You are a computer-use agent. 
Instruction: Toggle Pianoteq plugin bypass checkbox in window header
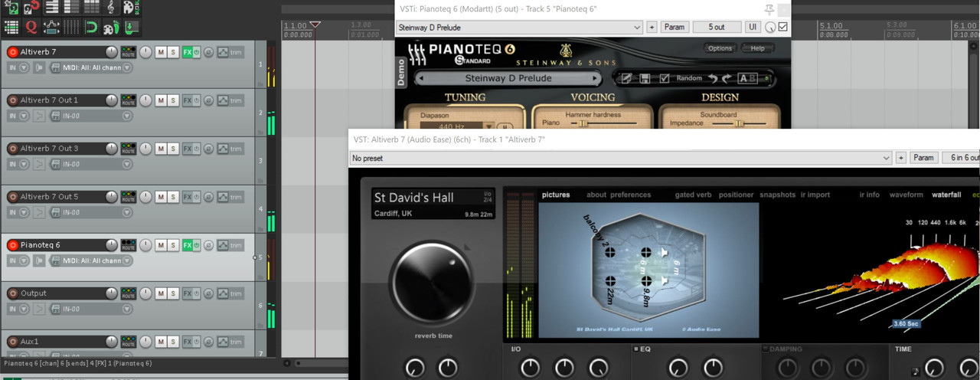pyautogui.click(x=782, y=27)
